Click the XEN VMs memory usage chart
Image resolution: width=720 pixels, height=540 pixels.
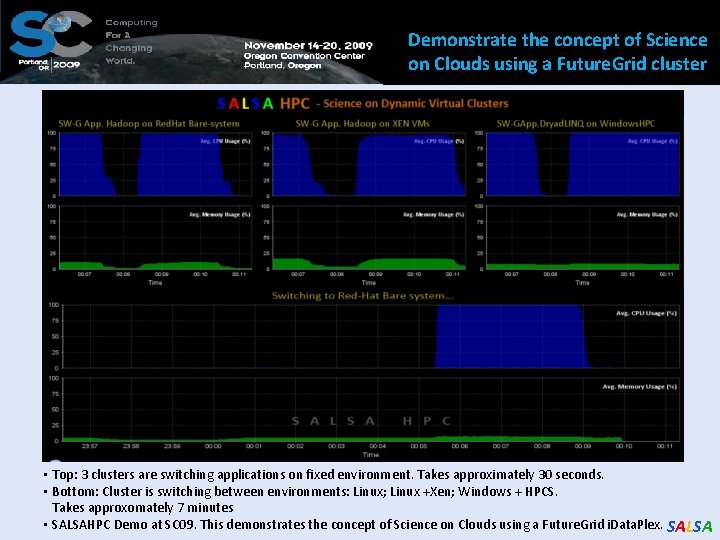click(x=369, y=237)
